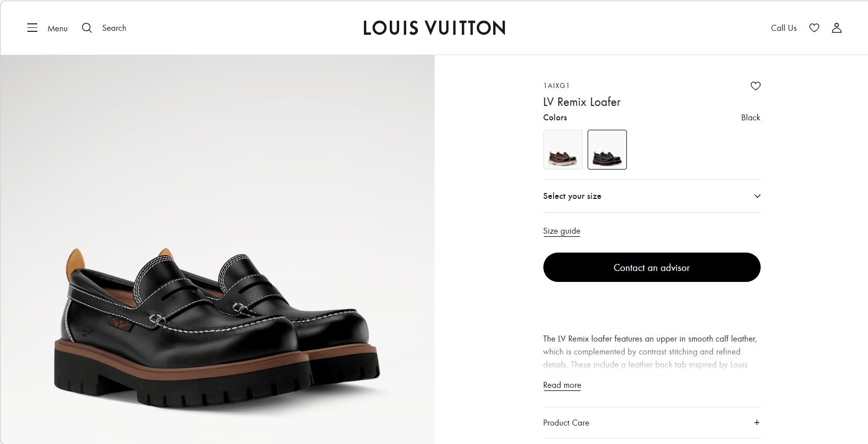The image size is (868, 444).
Task: Click the Search text in header
Action: coord(114,28)
